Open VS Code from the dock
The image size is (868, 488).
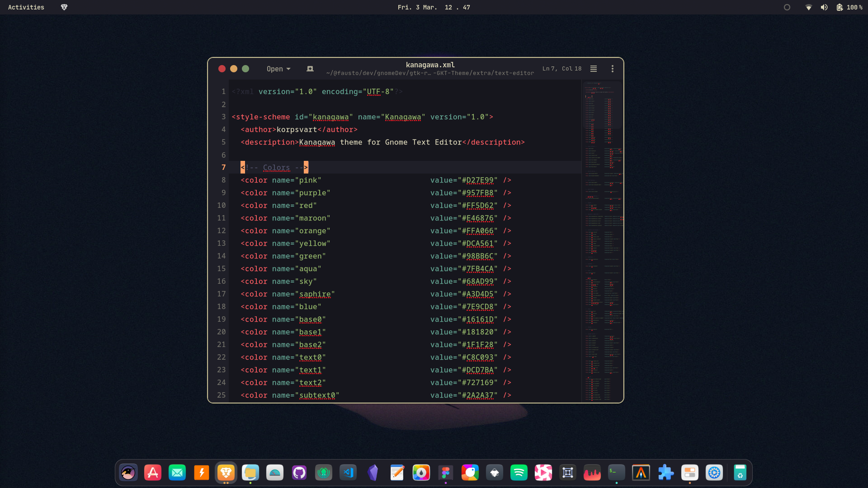click(348, 473)
